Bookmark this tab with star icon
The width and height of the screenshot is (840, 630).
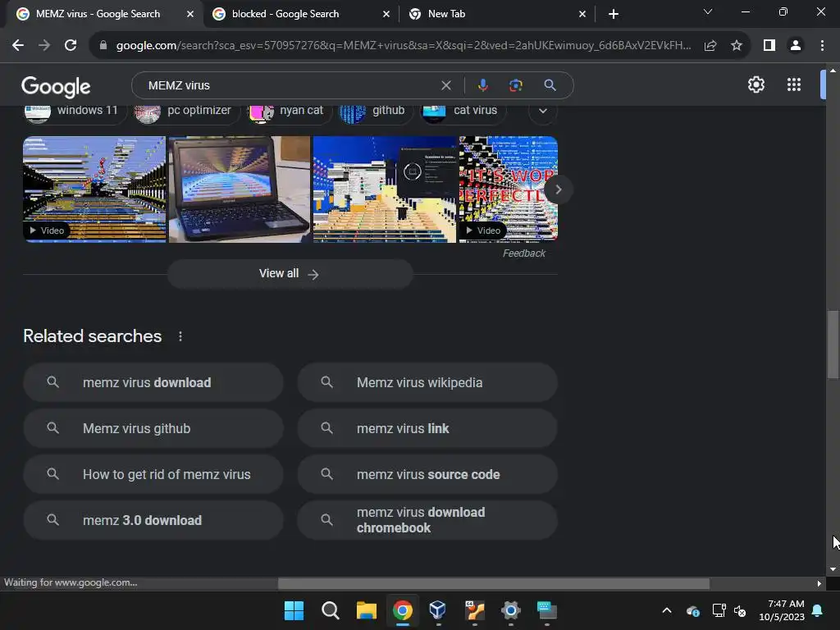pyautogui.click(x=737, y=46)
